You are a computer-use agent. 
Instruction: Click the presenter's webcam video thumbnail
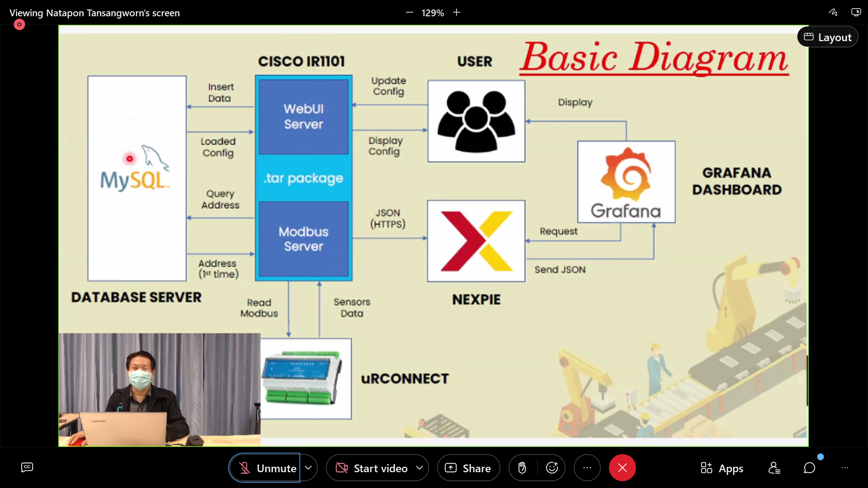click(160, 390)
